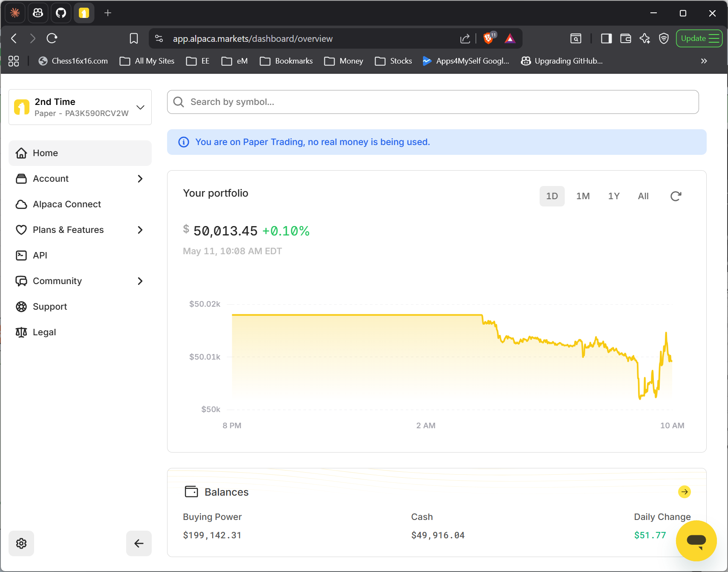Refresh the portfolio chart
The height and width of the screenshot is (572, 728).
[676, 196]
